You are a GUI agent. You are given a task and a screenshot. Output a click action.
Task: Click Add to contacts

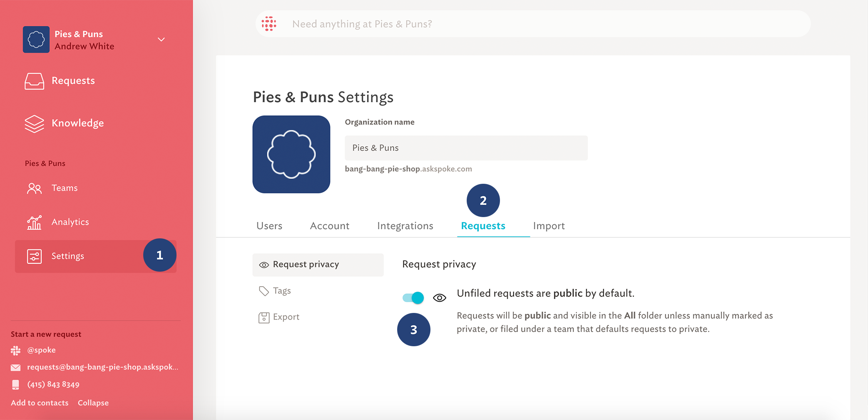tap(40, 403)
